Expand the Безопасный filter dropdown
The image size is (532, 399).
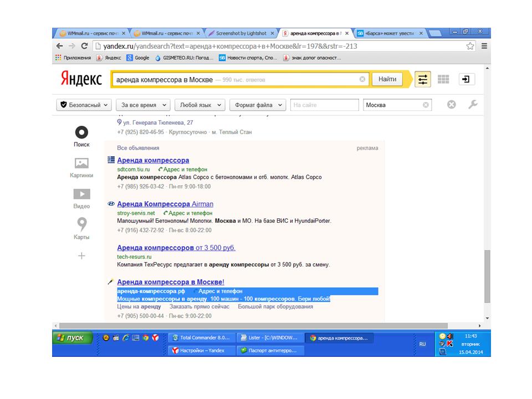tap(84, 105)
